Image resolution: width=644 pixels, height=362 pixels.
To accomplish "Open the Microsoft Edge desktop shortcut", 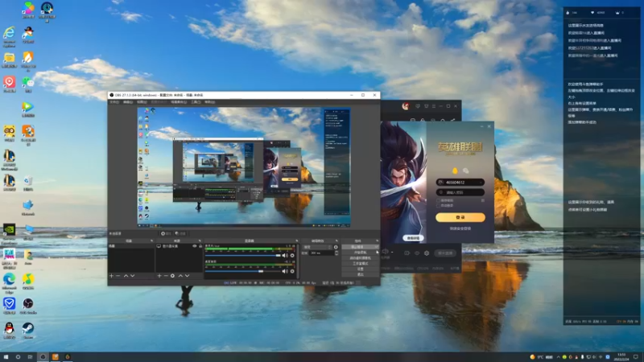I will click(9, 282).
